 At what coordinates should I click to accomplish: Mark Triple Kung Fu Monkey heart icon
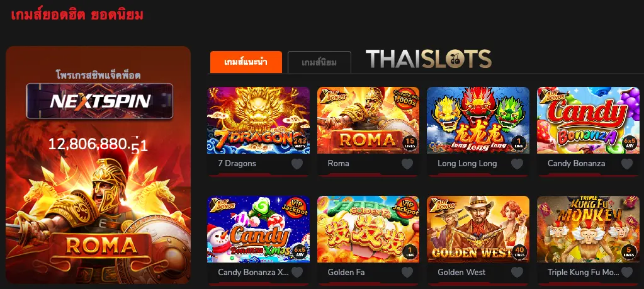pyautogui.click(x=627, y=272)
